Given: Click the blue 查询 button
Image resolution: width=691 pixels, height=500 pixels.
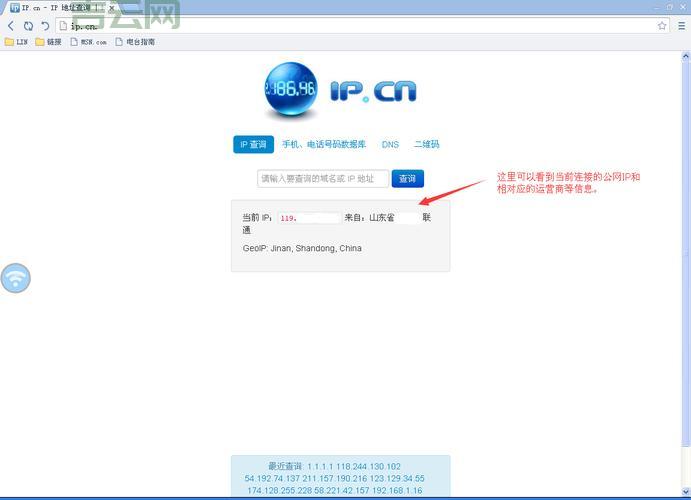Looking at the screenshot, I should (408, 178).
